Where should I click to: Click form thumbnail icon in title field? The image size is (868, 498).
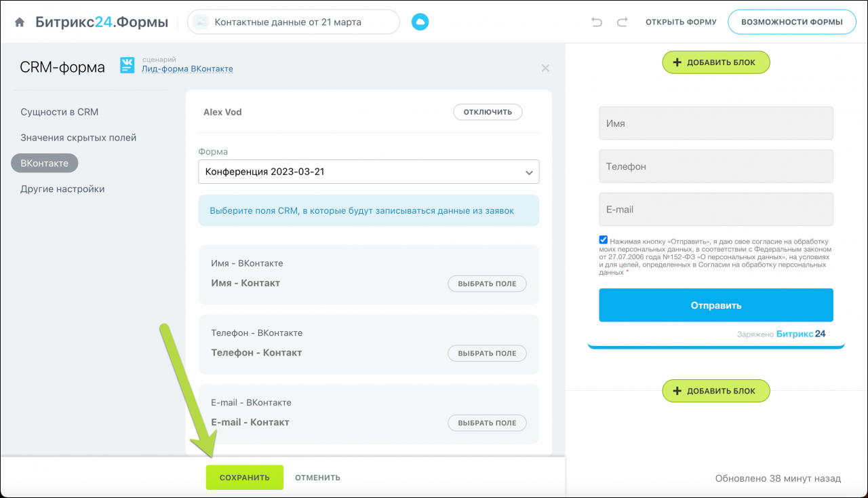pyautogui.click(x=201, y=22)
